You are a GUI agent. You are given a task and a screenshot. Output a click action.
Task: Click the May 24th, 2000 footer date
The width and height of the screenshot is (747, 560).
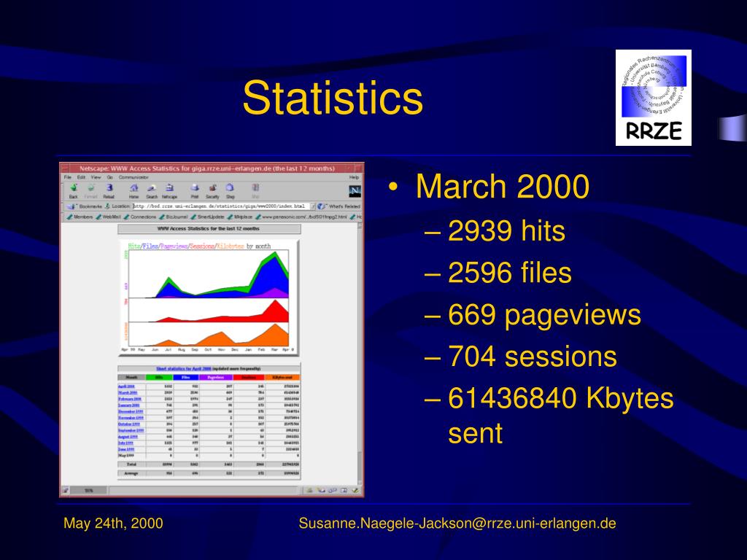point(113,524)
